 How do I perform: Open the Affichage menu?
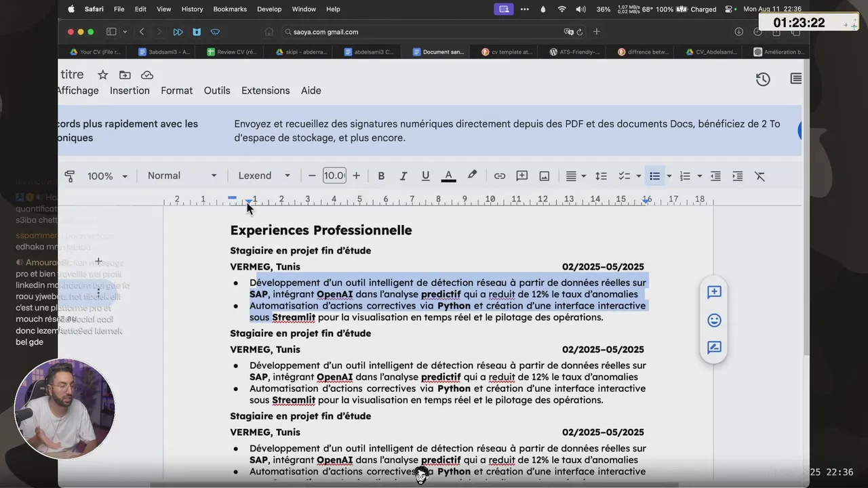pos(78,91)
